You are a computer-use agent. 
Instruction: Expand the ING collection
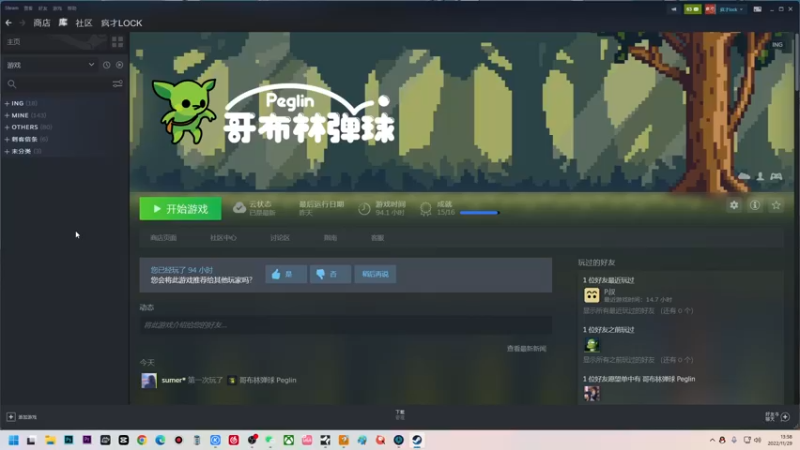pos(20,103)
